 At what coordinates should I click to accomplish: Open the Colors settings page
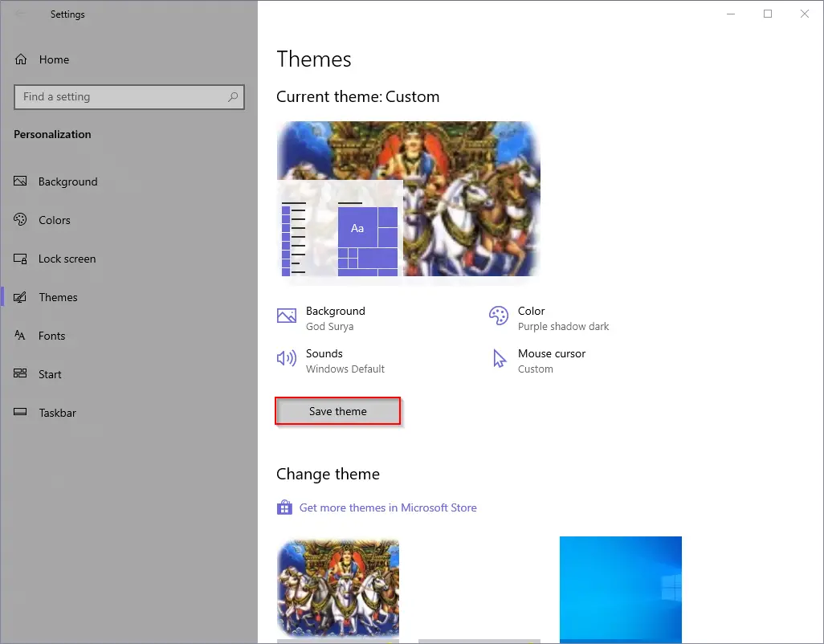(x=128, y=219)
